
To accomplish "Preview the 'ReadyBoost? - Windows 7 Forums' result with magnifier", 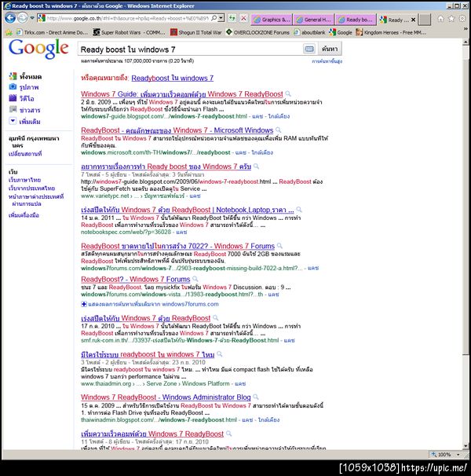I will click(195, 279).
